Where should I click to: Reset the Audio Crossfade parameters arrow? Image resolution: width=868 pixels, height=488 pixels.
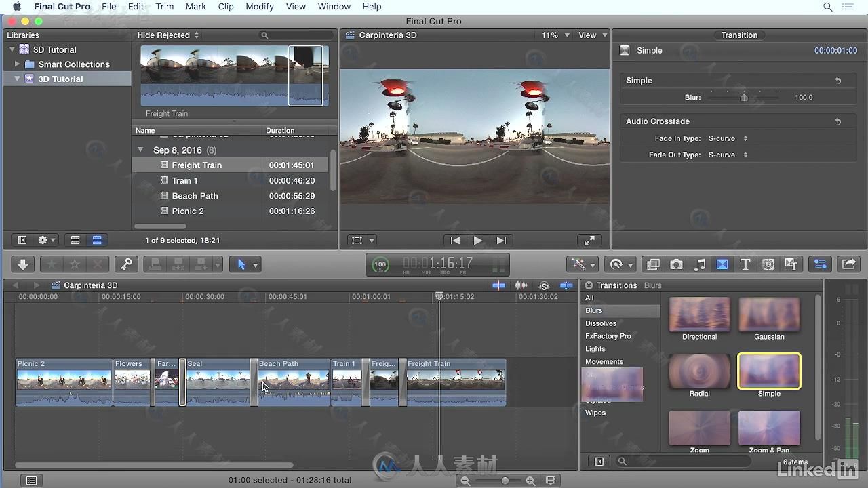838,121
